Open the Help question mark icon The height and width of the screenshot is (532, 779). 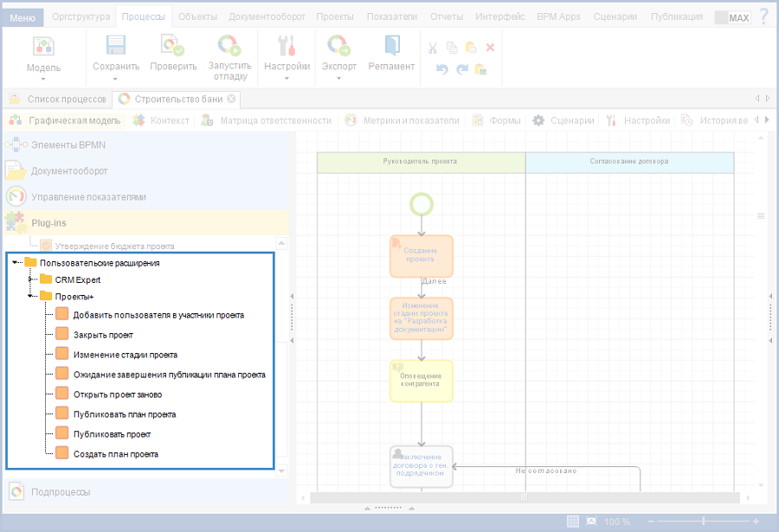[x=763, y=16]
